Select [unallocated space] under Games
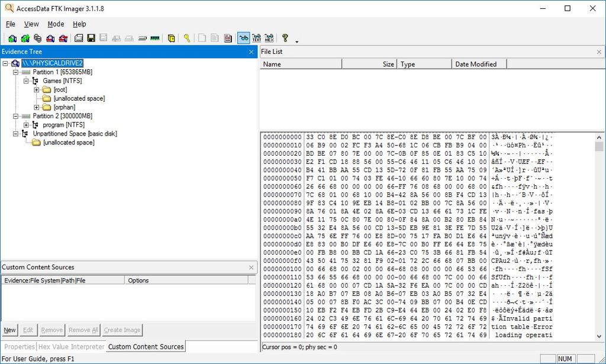 pos(79,98)
